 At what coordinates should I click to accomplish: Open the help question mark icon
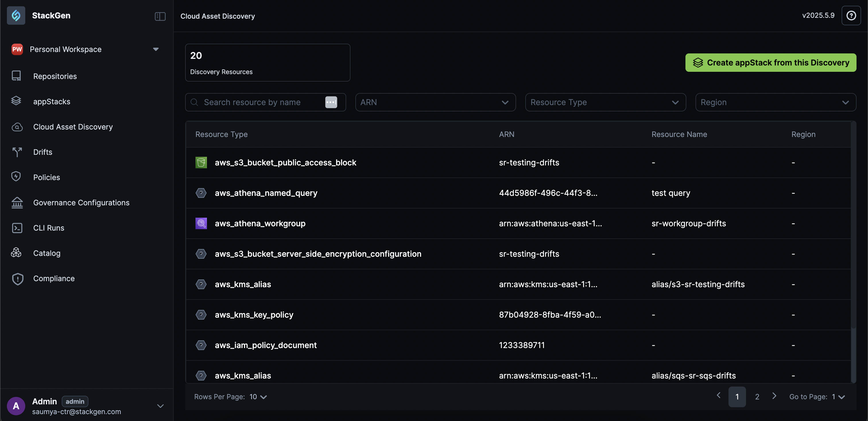851,16
